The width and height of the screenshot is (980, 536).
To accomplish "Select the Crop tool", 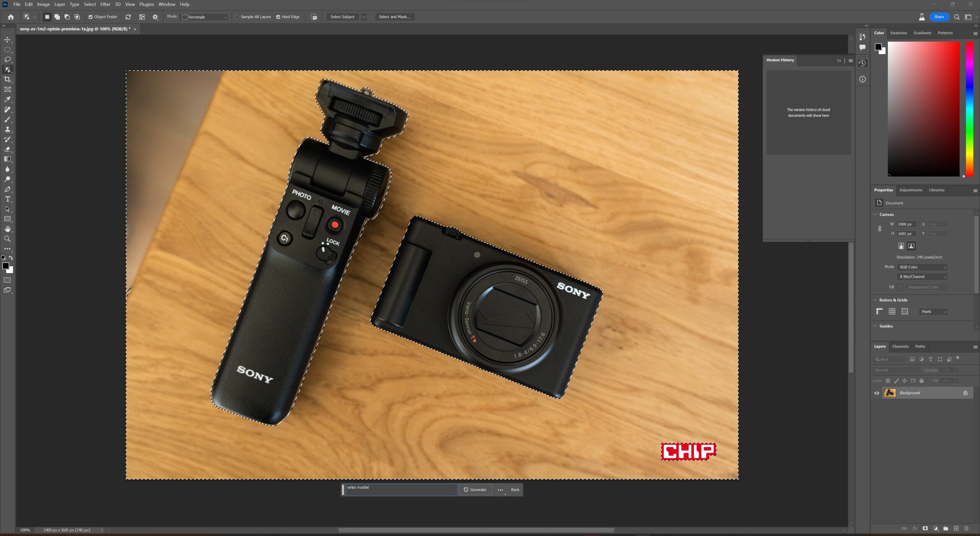I will [x=7, y=79].
